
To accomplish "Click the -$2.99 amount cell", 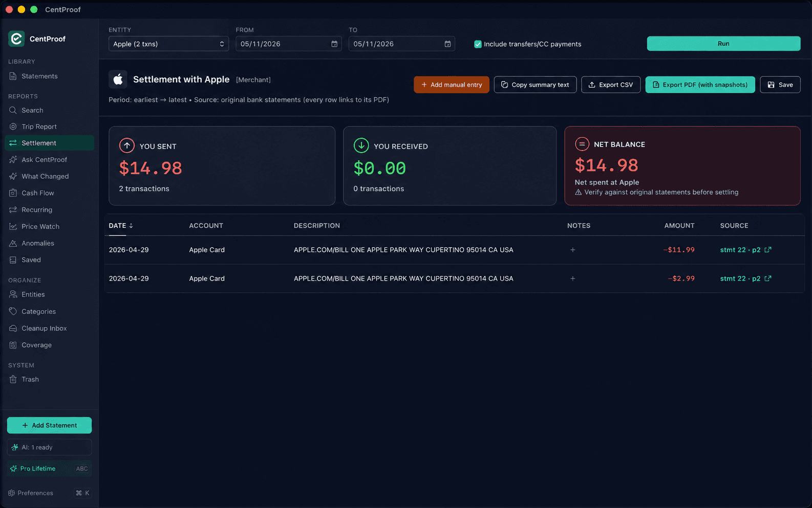I will (681, 279).
